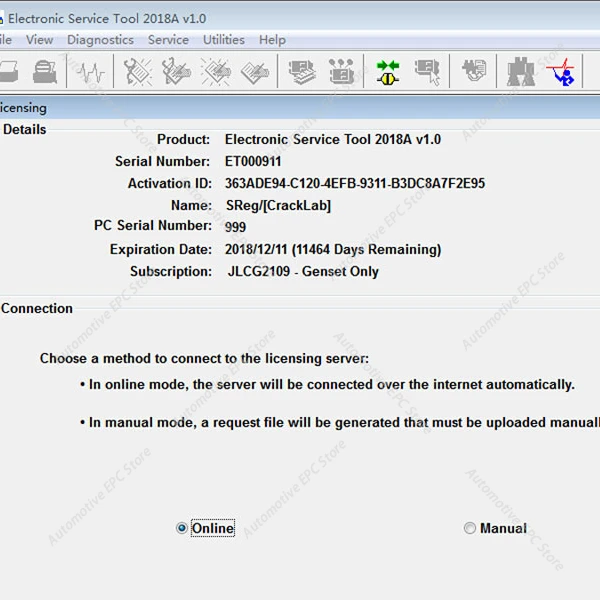Click the Activation ID value starting with 363ADE94
Screen dimensions: 600x600
pyautogui.click(x=355, y=183)
